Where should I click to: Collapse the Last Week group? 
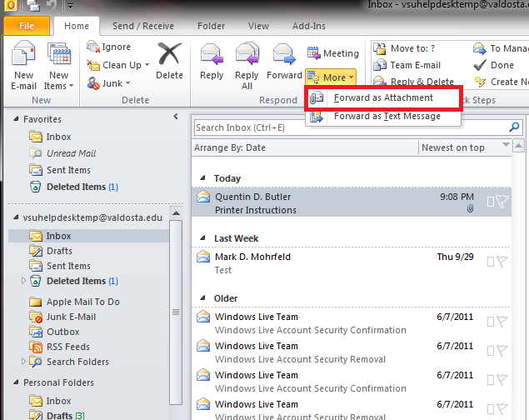coord(202,237)
